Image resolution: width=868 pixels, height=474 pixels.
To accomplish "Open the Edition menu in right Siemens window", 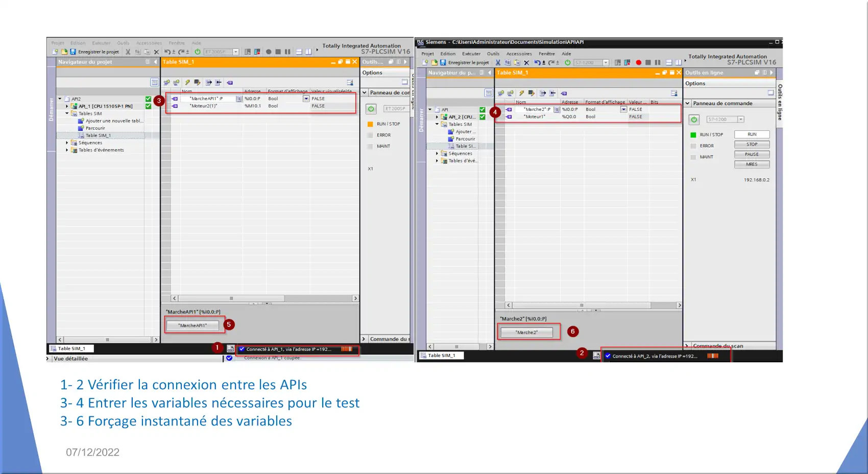I will click(448, 54).
